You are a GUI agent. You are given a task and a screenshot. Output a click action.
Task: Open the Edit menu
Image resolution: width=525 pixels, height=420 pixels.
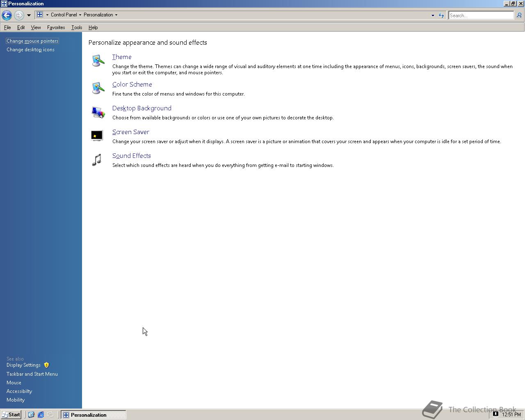pyautogui.click(x=21, y=27)
